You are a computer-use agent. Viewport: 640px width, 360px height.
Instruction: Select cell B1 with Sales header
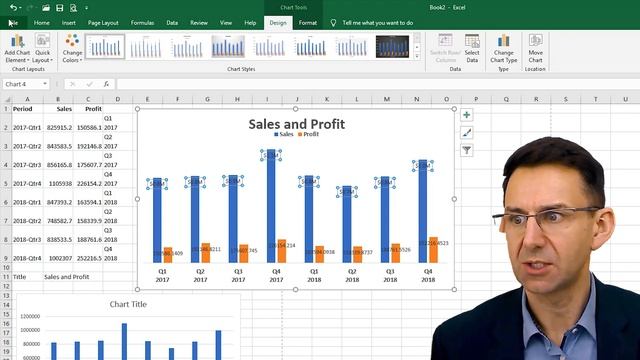58,109
